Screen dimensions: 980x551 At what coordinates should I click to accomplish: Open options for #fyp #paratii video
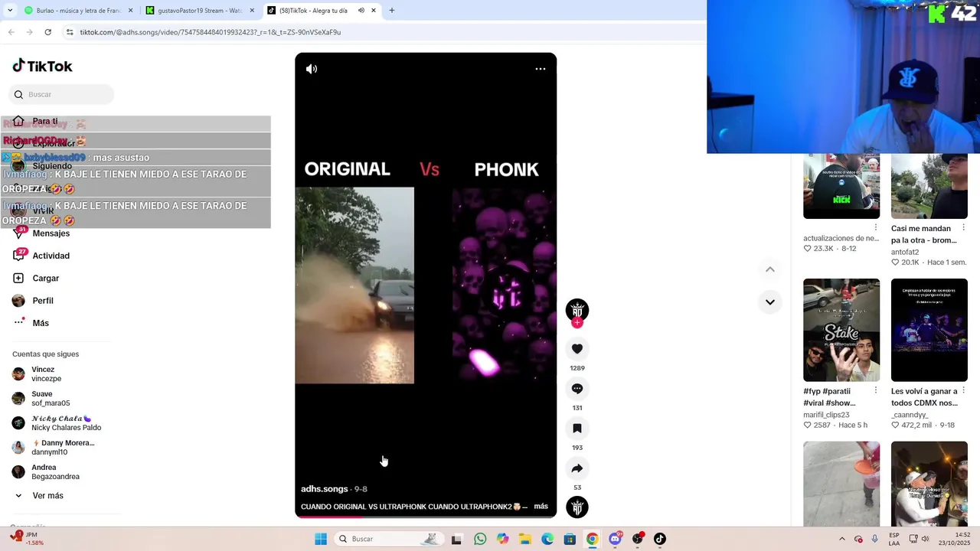(x=876, y=391)
